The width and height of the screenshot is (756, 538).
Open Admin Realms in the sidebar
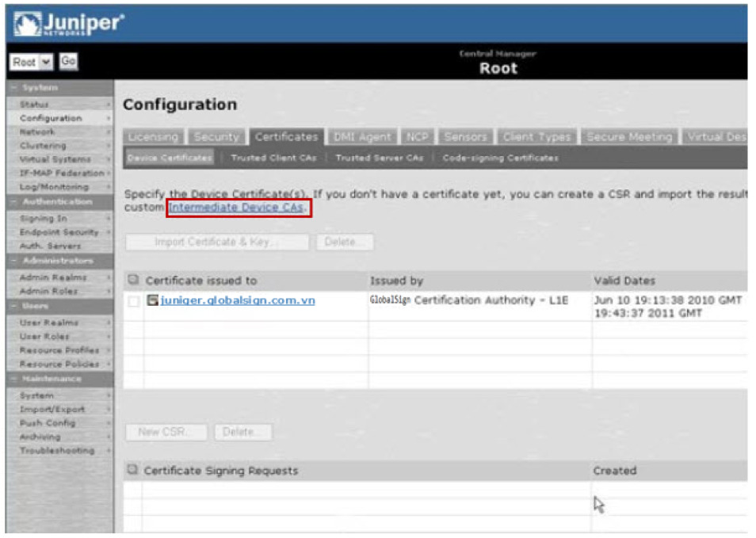click(x=53, y=277)
